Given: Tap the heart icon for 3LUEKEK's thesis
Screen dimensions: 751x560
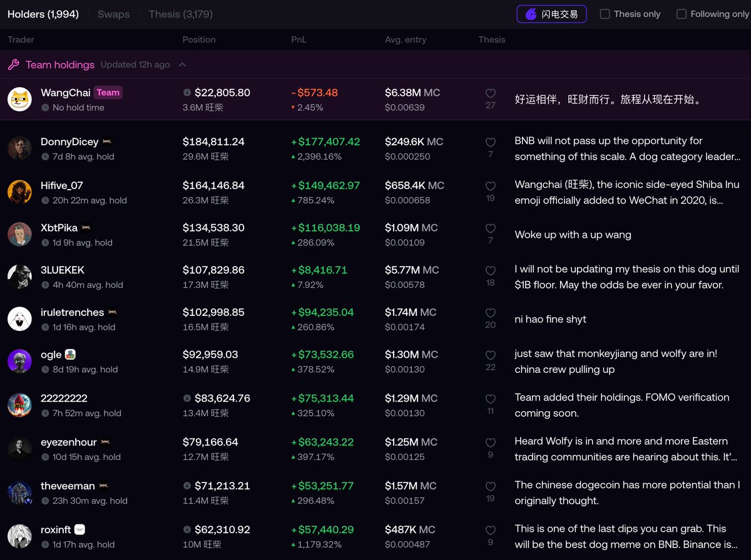Looking at the screenshot, I should [491, 271].
